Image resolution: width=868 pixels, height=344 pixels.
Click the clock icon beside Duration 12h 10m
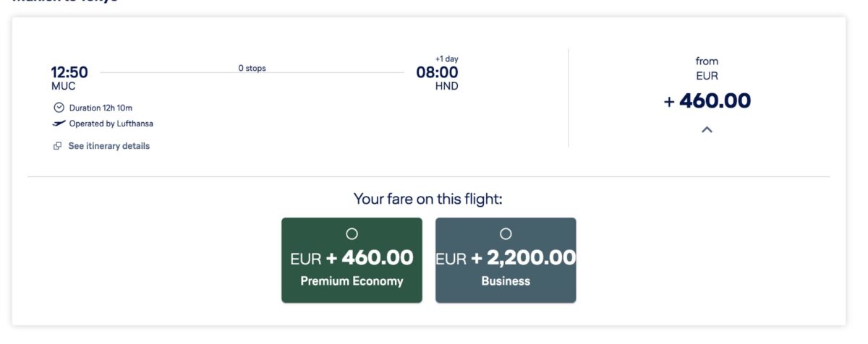(59, 108)
